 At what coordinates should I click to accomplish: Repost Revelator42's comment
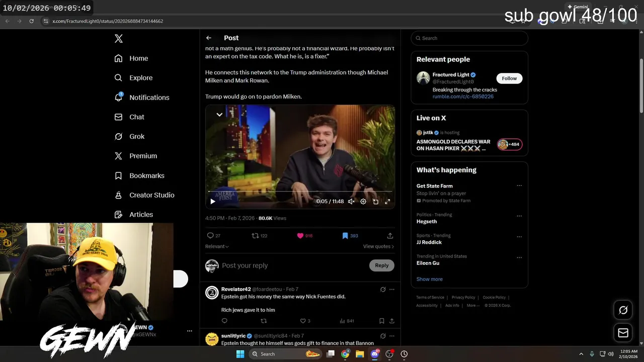[264, 321]
